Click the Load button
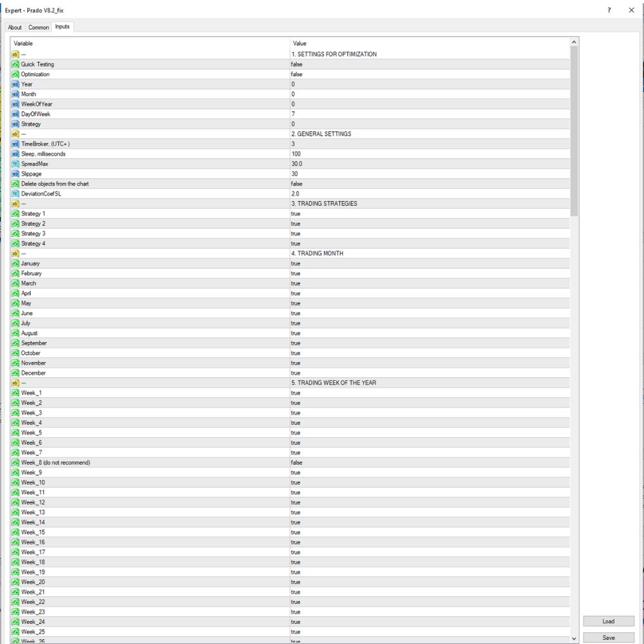 coord(609,621)
